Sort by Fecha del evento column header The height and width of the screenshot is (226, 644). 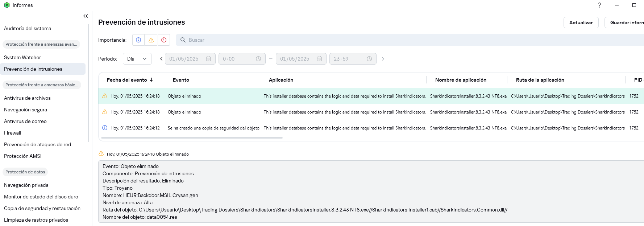point(127,80)
